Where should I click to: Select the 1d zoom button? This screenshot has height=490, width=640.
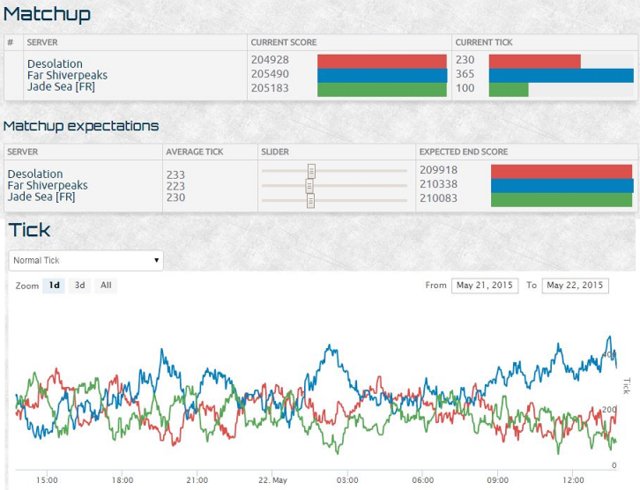click(55, 285)
